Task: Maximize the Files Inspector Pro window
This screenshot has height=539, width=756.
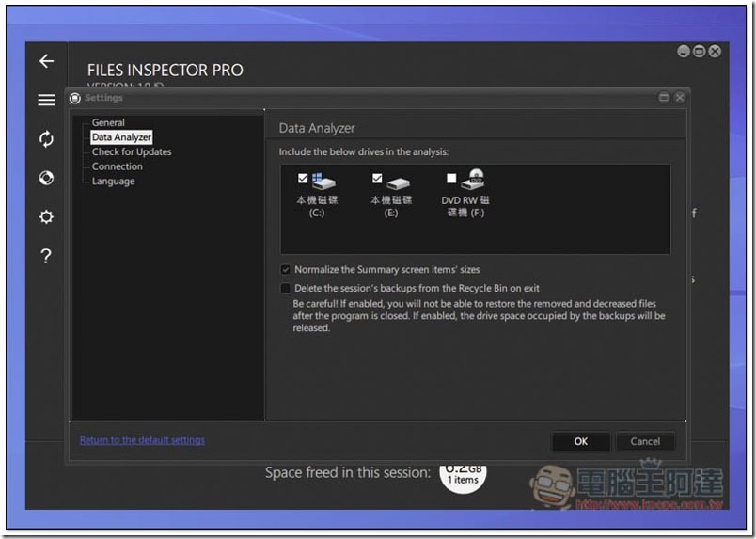Action: coord(699,51)
